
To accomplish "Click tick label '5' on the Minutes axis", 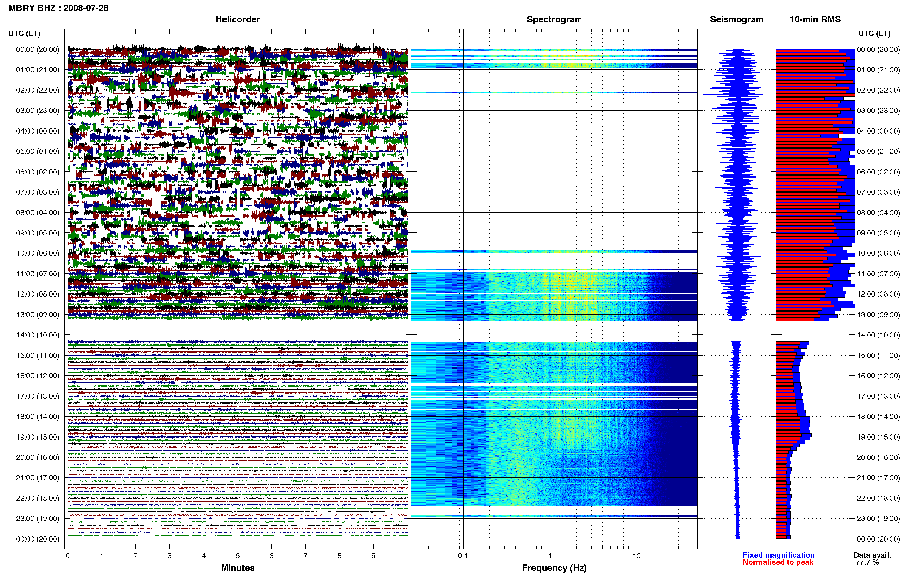I will [238, 556].
